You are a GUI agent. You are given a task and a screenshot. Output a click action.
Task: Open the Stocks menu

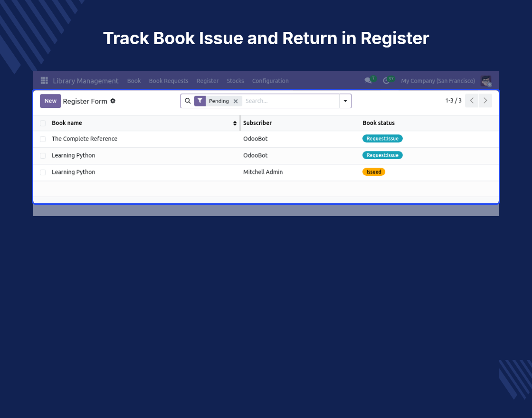coord(235,81)
